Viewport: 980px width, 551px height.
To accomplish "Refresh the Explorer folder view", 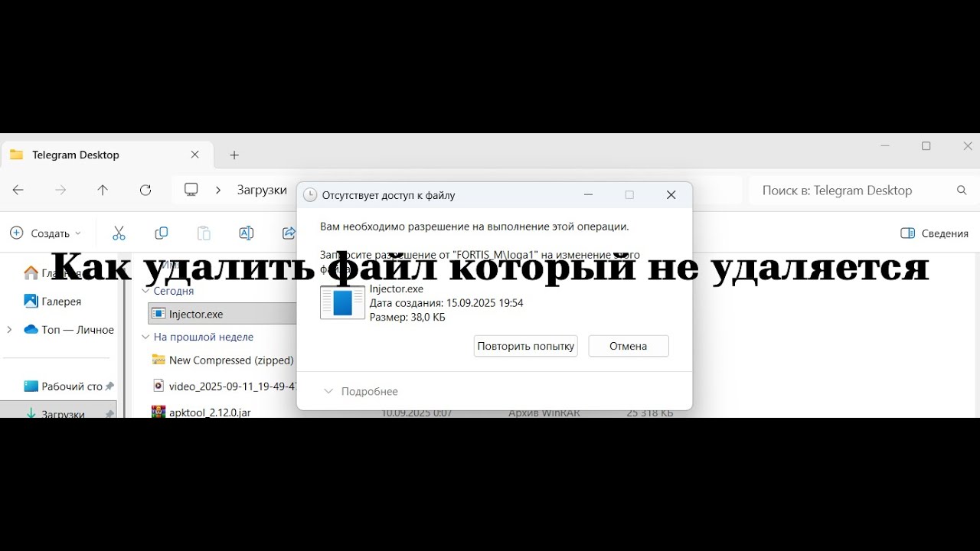I will pos(145,191).
